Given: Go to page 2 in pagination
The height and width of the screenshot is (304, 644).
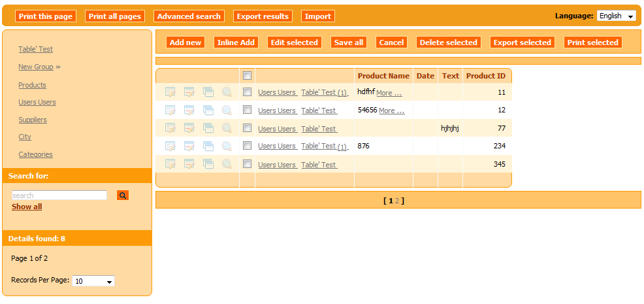Looking at the screenshot, I should [397, 201].
